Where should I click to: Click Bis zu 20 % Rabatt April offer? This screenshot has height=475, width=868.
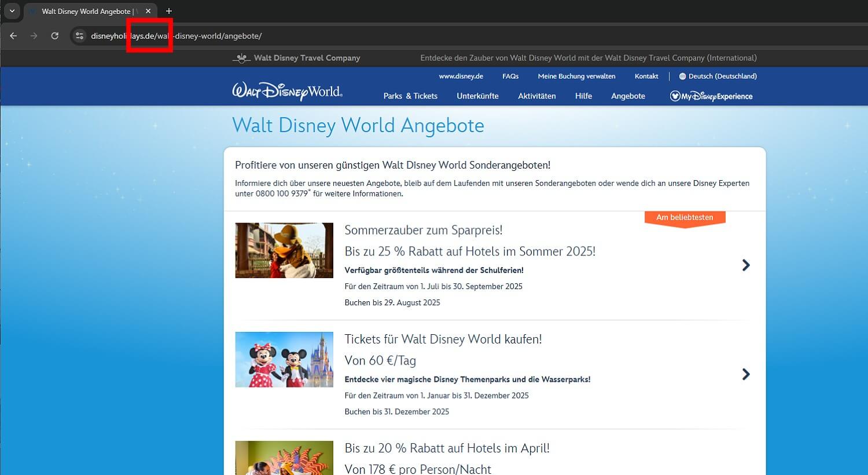pyautogui.click(x=447, y=448)
